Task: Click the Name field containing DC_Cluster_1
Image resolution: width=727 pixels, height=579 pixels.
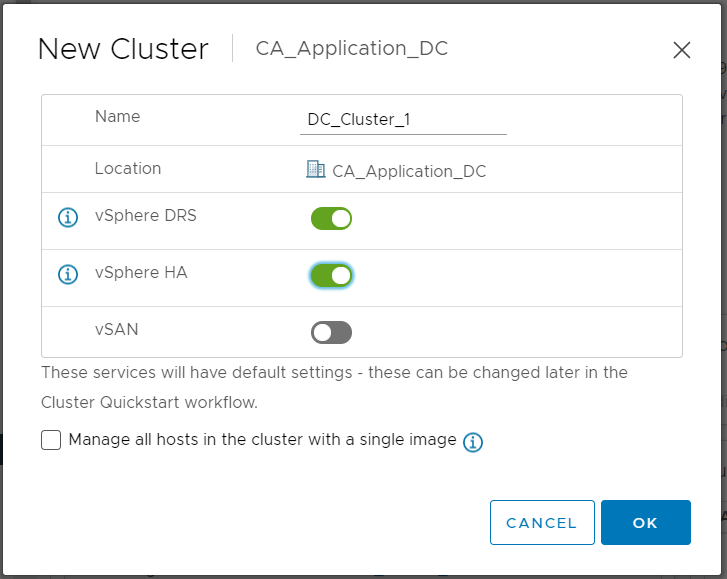Action: coord(403,120)
